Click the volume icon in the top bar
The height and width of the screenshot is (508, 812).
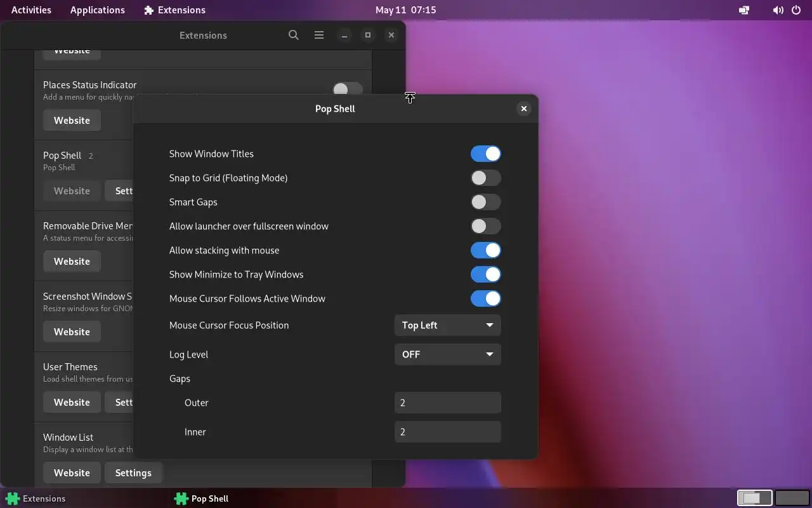coord(778,10)
